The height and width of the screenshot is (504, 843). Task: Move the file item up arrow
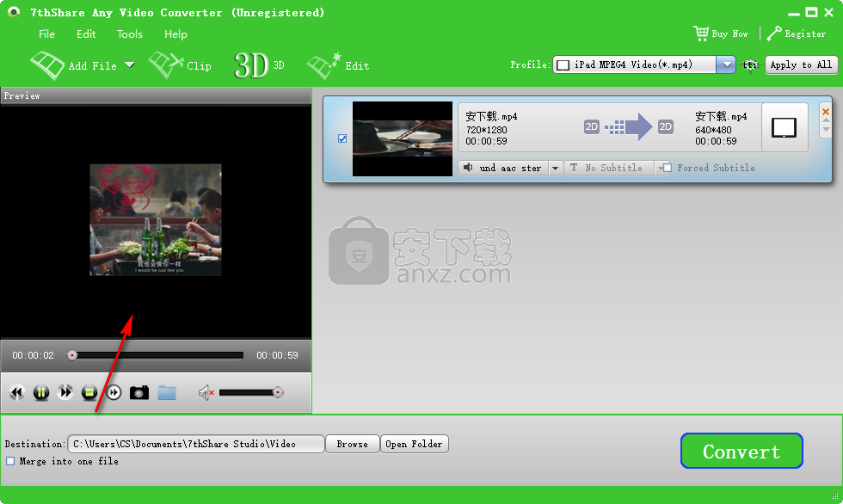point(826,121)
